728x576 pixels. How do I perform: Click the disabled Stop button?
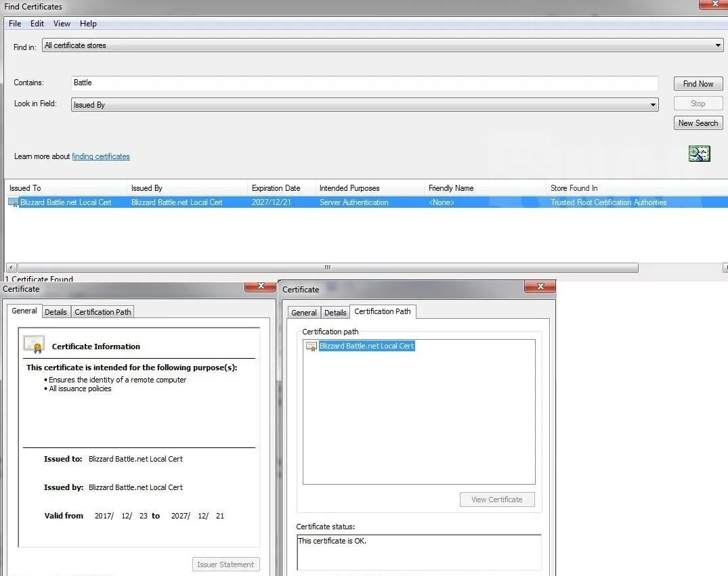point(698,104)
